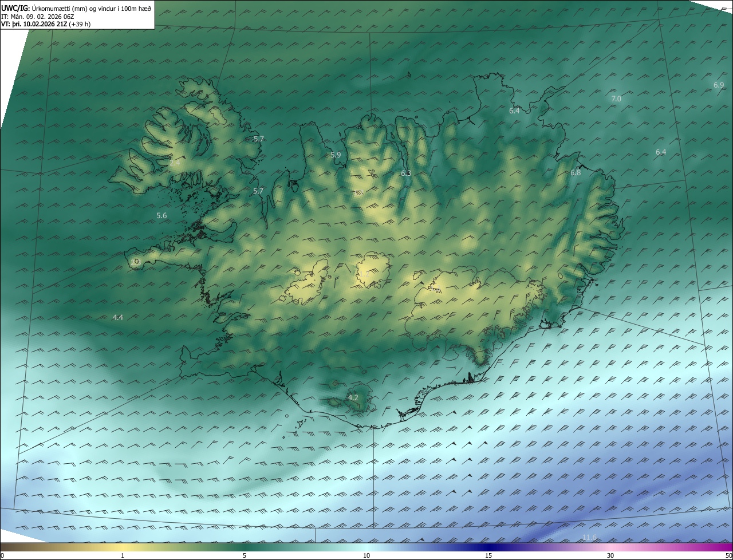Click the 6.9 value label on the map
This screenshot has height=560, width=733.
719,85
